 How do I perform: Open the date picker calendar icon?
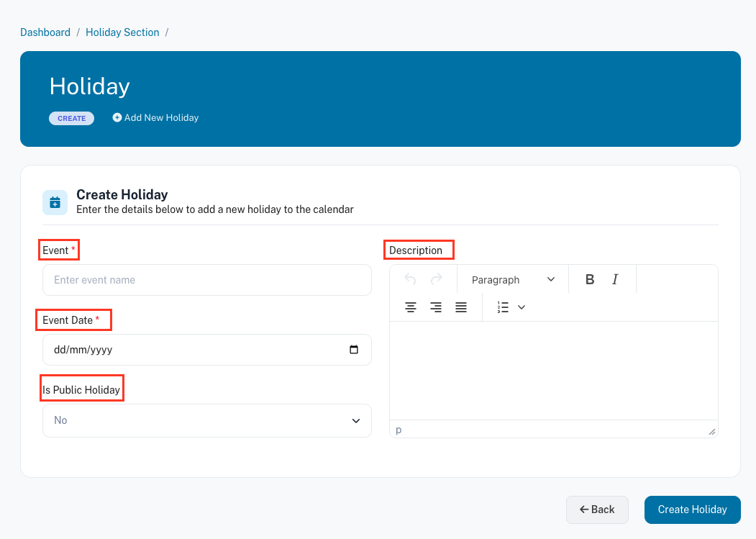(353, 350)
